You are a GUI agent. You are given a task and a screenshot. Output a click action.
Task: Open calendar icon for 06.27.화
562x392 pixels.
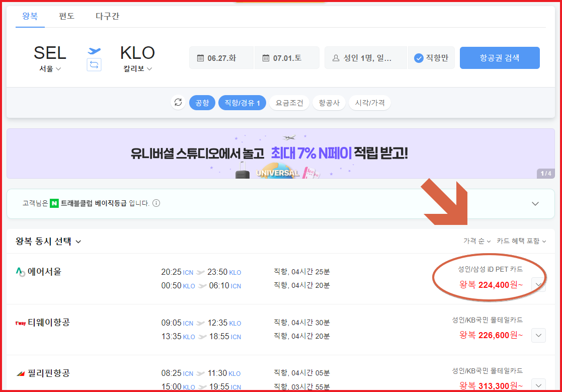pyautogui.click(x=201, y=58)
